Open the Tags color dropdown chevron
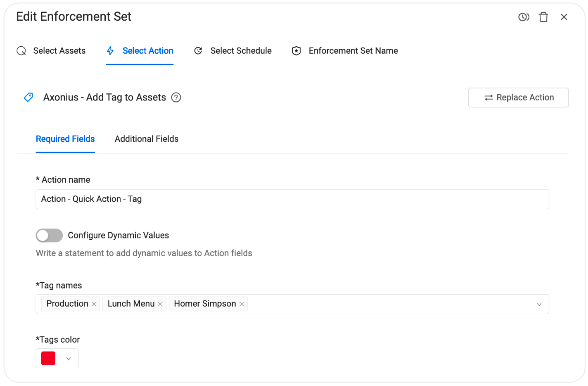Image resolution: width=588 pixels, height=386 pixels. point(69,359)
